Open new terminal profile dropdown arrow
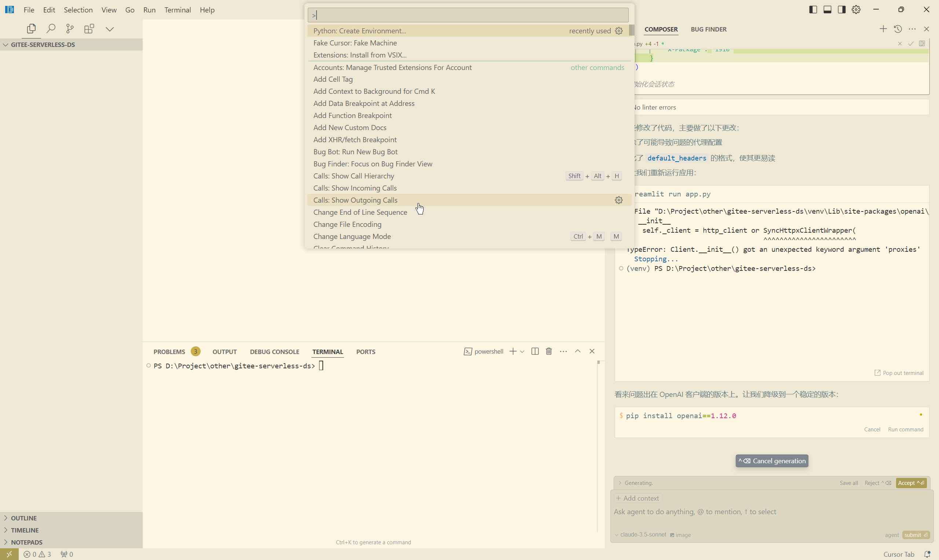The height and width of the screenshot is (560, 939). coord(522,351)
